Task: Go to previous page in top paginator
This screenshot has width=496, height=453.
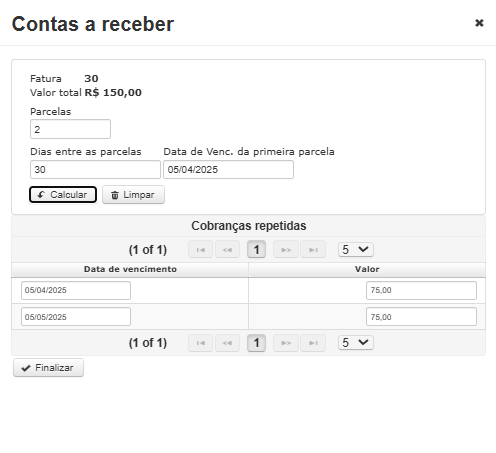Action: coord(227,249)
